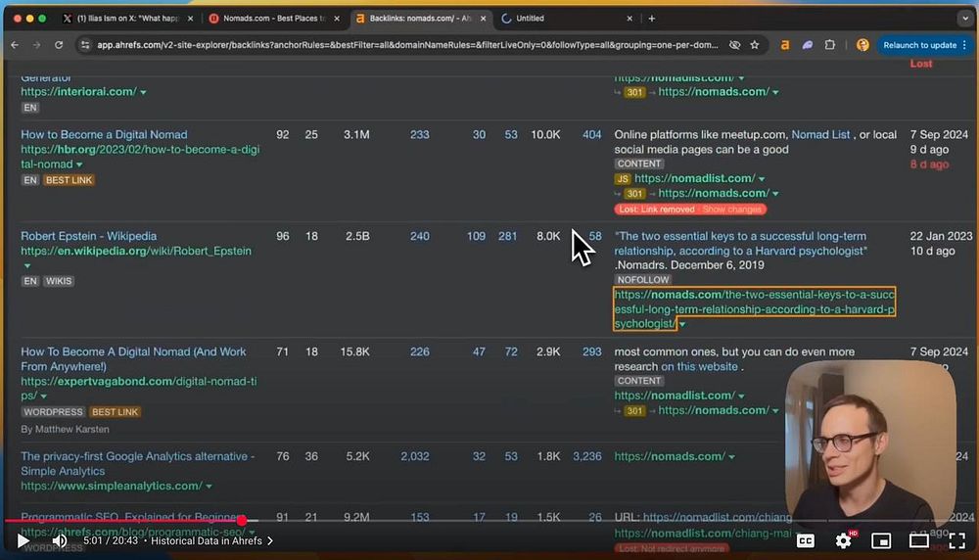Viewport: 979px width, 560px height.
Task: Open Robert Epstein - Wikipedia page title link
Action: [x=89, y=236]
